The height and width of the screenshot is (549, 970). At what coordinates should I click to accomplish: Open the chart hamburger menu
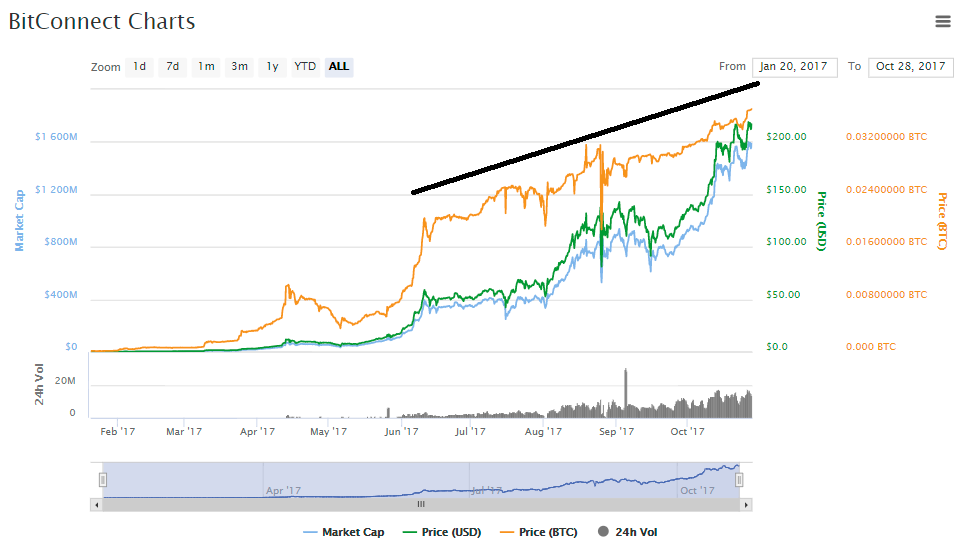tap(942, 22)
